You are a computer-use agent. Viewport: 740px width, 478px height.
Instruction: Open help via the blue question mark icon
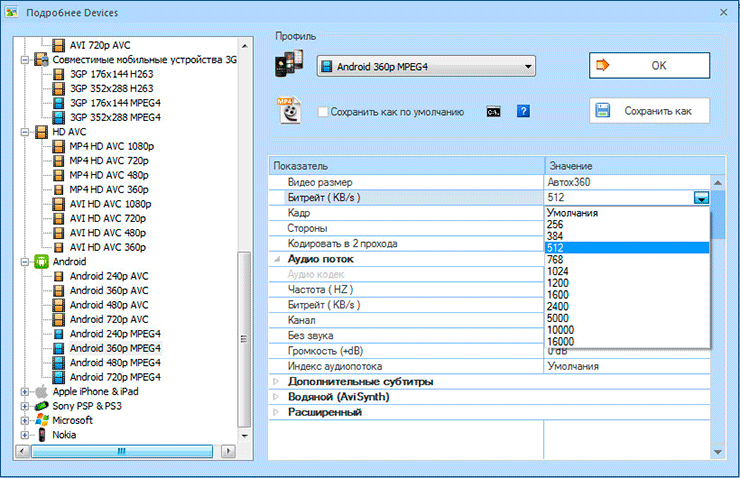pos(523,111)
